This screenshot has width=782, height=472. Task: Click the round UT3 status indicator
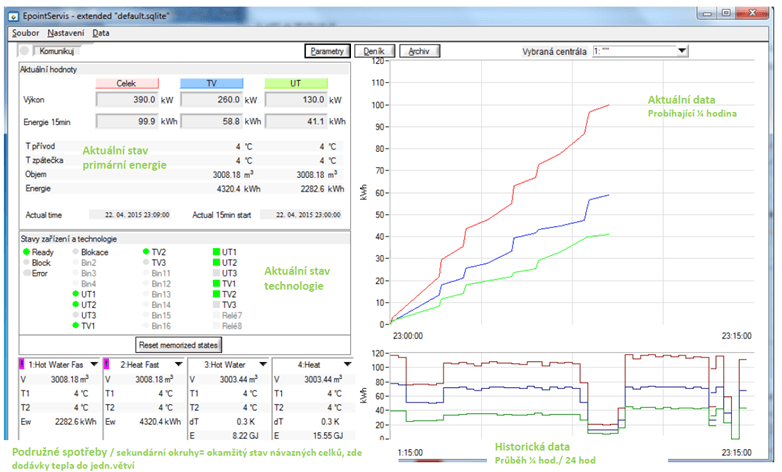76,315
